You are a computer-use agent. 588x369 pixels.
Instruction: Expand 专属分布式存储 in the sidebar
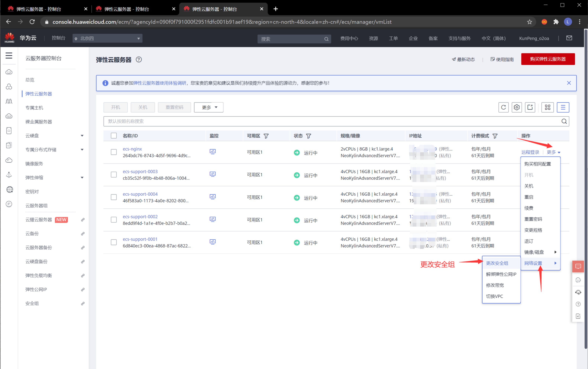82,150
